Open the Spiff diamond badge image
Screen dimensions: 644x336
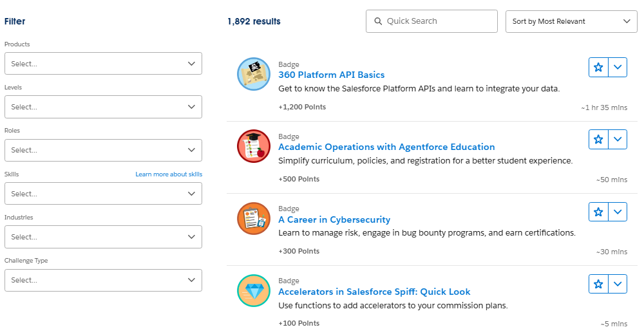click(x=254, y=291)
